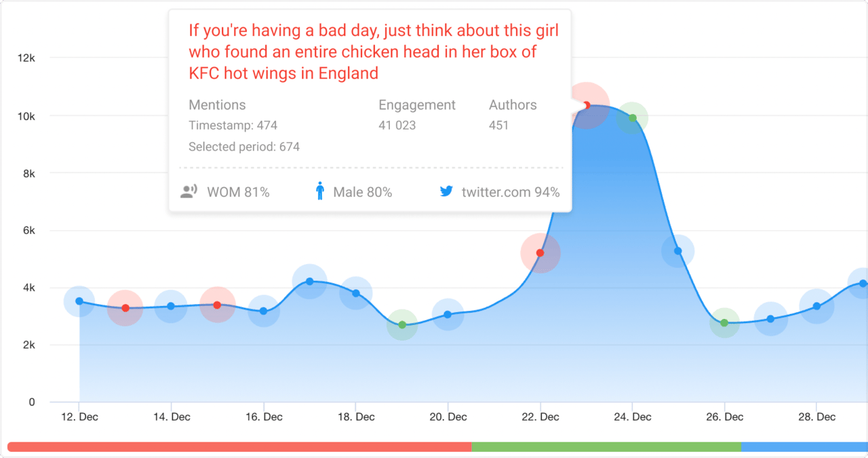
Task: Click the highest blue point near 17 Dec
Action: pyautogui.click(x=310, y=280)
